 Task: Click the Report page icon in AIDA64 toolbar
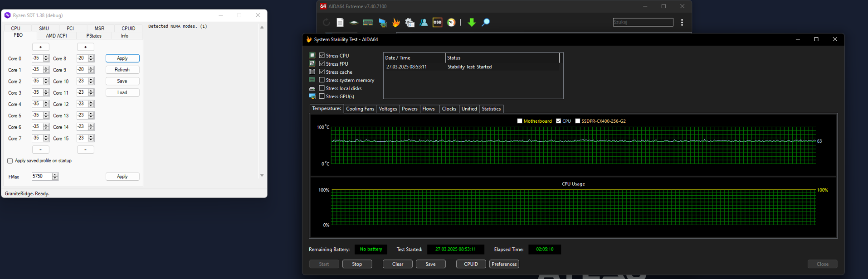(x=340, y=23)
